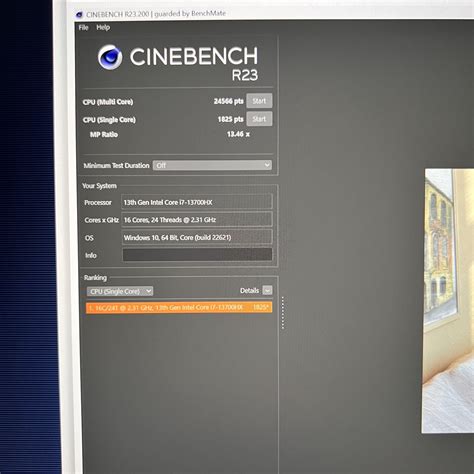The image size is (474, 474).
Task: Click the 'CPU (Single Core)' label beside 1825 pts
Action: (x=109, y=120)
